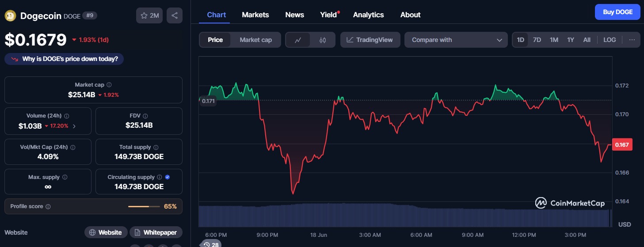Click the downtrend icon in price question
Image resolution: width=644 pixels, height=247 pixels.
pyautogui.click(x=15, y=59)
